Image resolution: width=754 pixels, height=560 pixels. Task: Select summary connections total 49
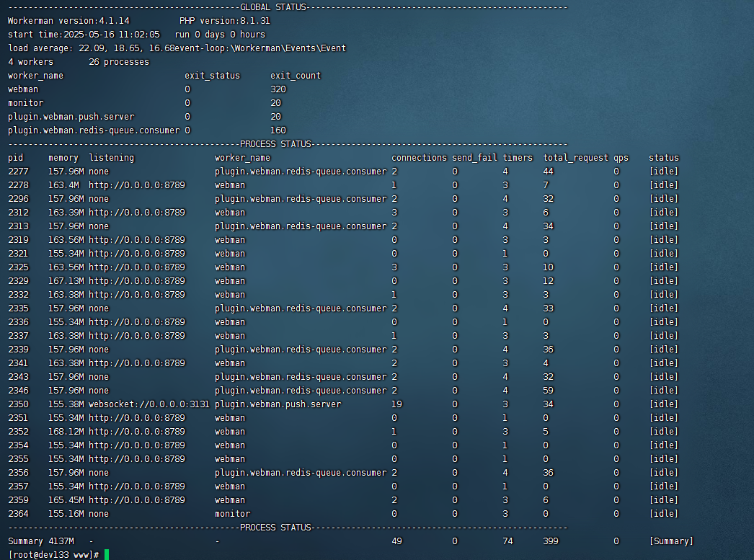tap(396, 541)
